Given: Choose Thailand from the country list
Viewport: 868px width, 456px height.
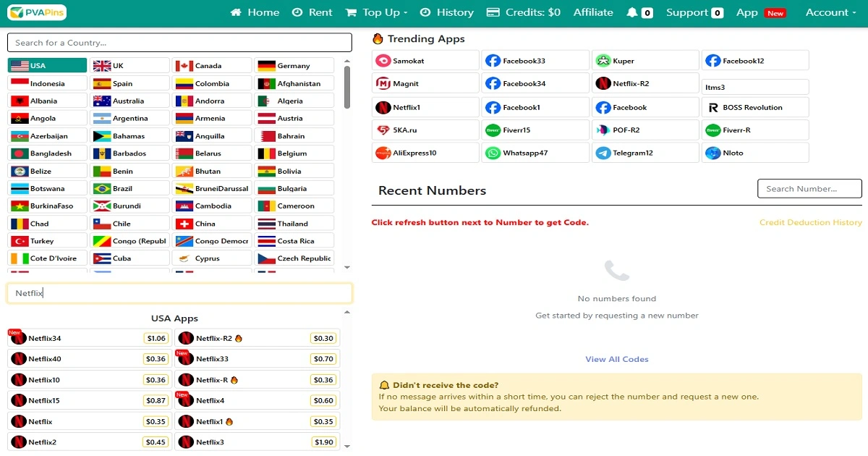Looking at the screenshot, I should point(294,224).
